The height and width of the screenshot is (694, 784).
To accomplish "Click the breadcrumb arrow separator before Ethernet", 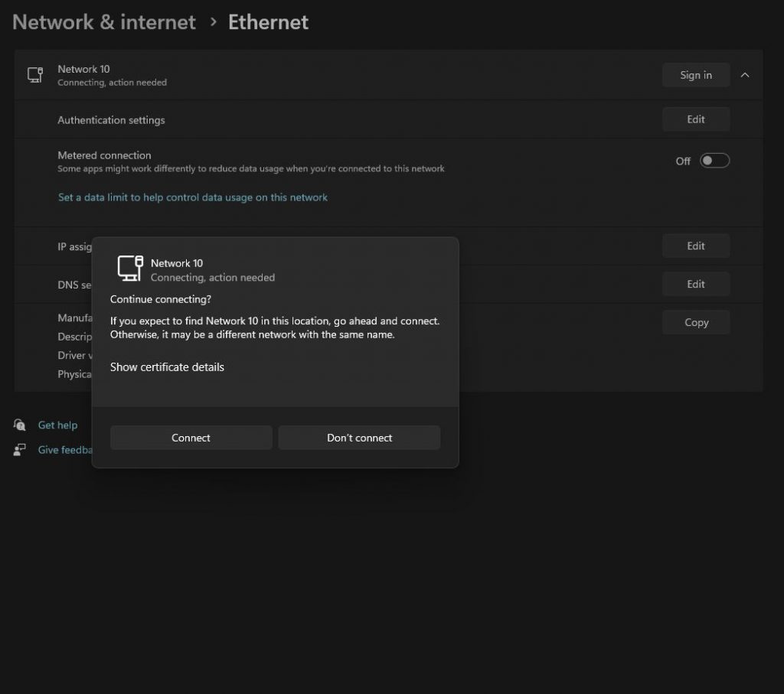I will click(x=213, y=23).
